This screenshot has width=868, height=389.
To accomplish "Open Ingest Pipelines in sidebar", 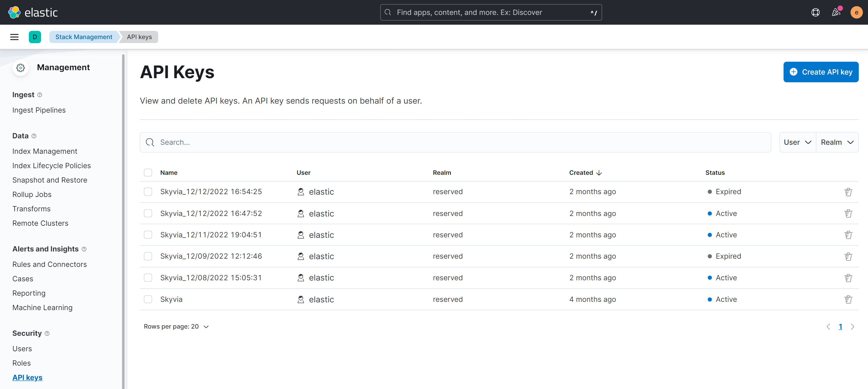I will tap(39, 110).
